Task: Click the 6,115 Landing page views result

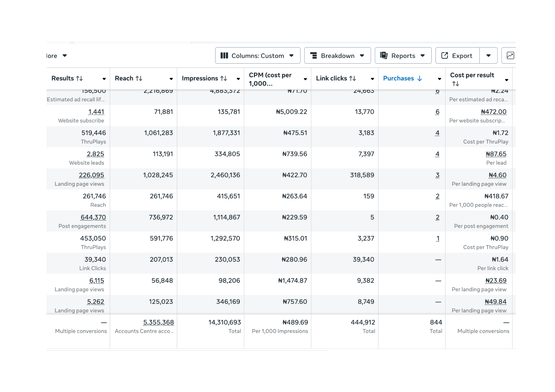Action: 97,281
